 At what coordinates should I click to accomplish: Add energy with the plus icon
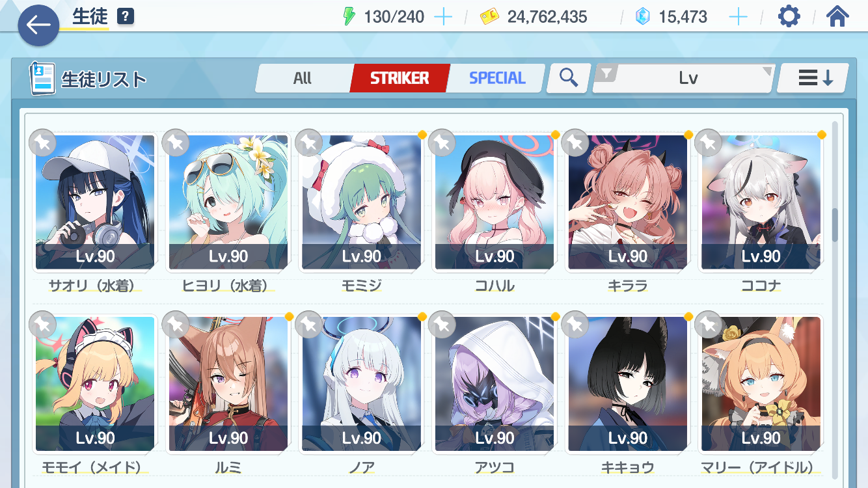(x=442, y=17)
